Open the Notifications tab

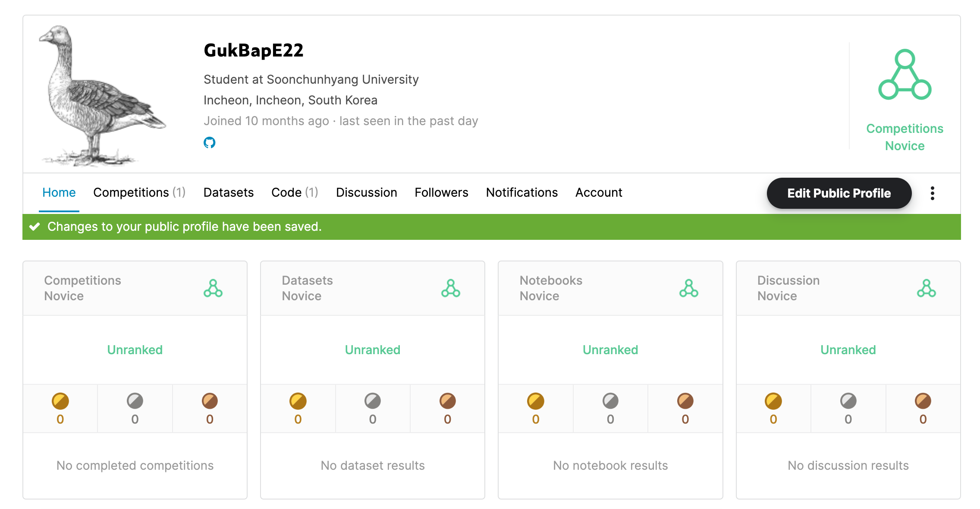click(x=522, y=192)
